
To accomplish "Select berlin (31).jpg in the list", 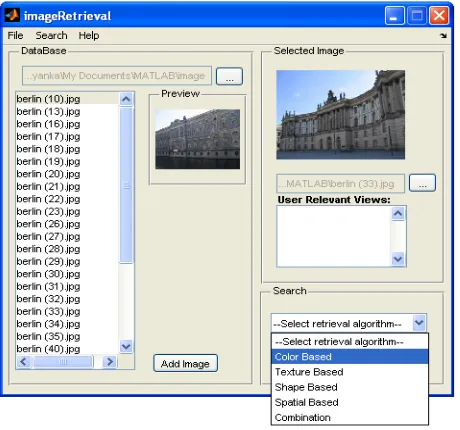I will [67, 286].
